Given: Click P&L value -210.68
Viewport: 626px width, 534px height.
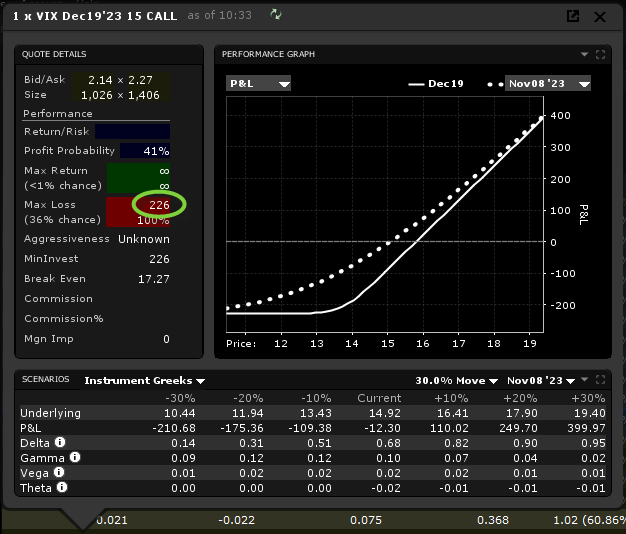Looking at the screenshot, I should click(x=174, y=428).
